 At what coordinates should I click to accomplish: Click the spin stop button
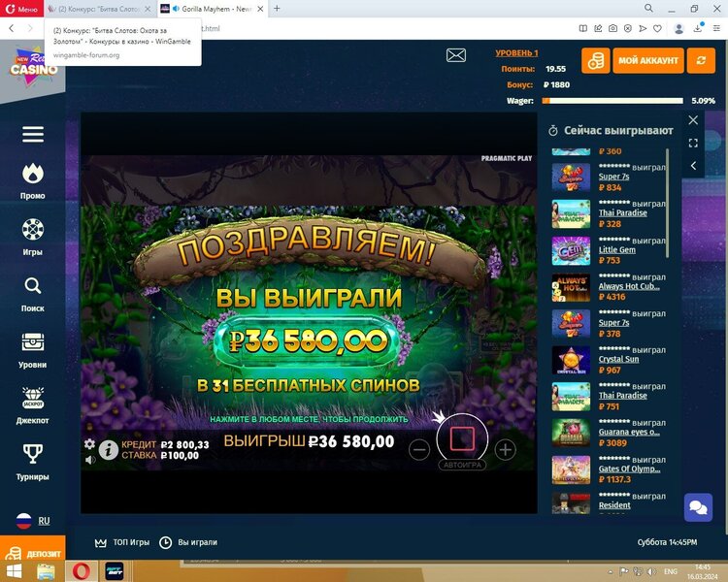click(462, 438)
